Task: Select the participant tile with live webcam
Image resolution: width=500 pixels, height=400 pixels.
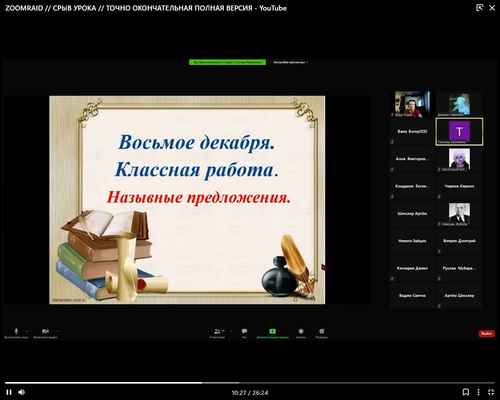Action: tap(412, 104)
